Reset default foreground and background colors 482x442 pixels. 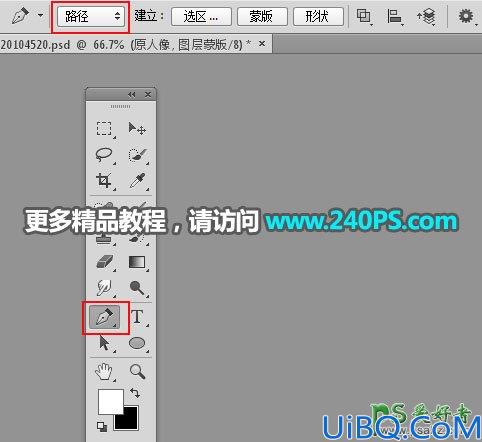click(102, 427)
